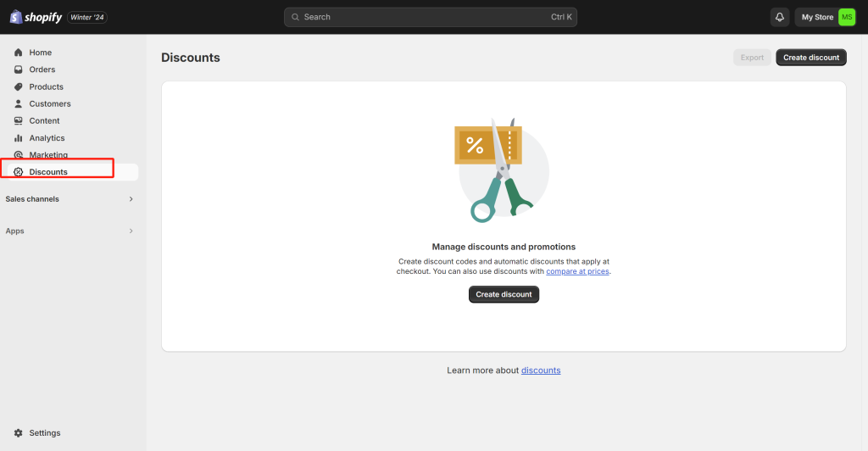This screenshot has height=451, width=868.
Task: Click center Create discount button
Action: coord(504,294)
